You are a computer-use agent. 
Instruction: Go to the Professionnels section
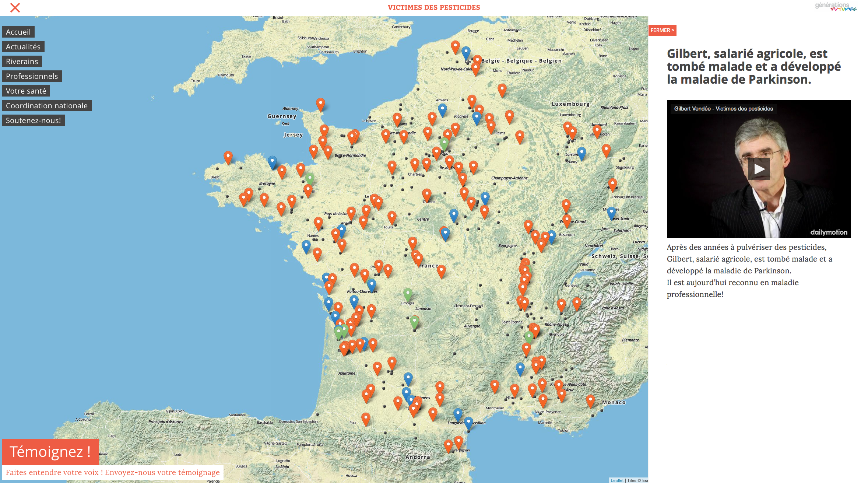point(32,76)
